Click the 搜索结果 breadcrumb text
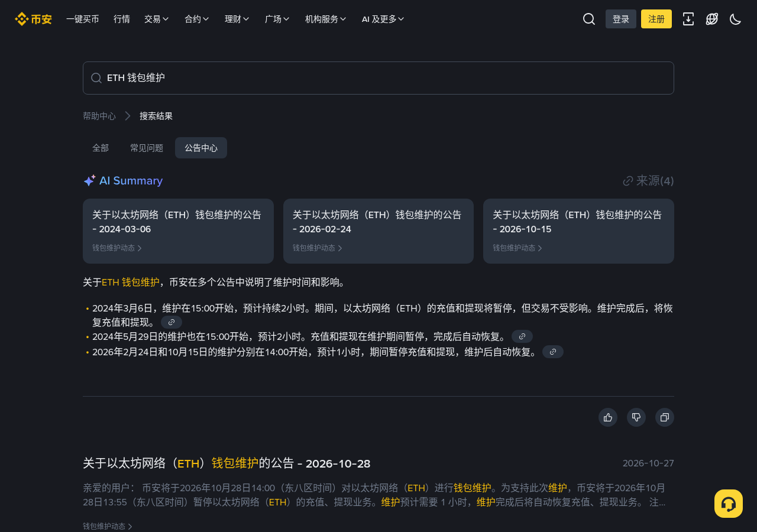The height and width of the screenshot is (532, 757). pyautogui.click(x=156, y=116)
